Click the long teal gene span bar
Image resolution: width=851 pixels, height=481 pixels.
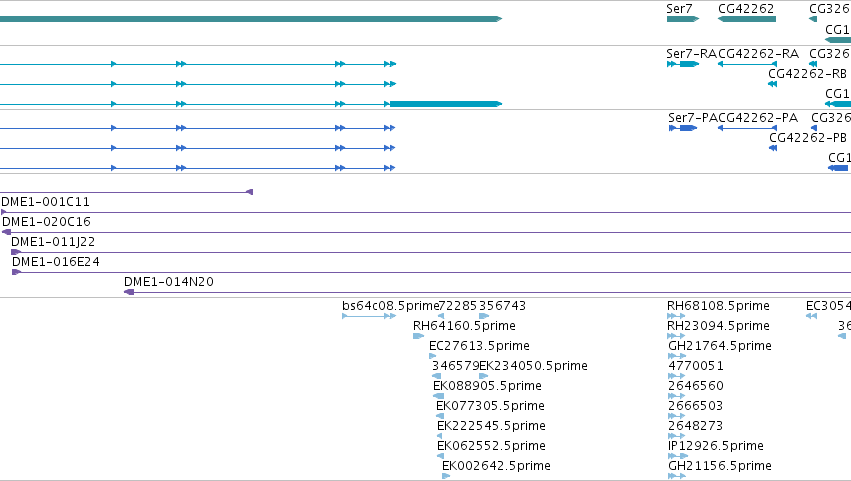coord(251,19)
